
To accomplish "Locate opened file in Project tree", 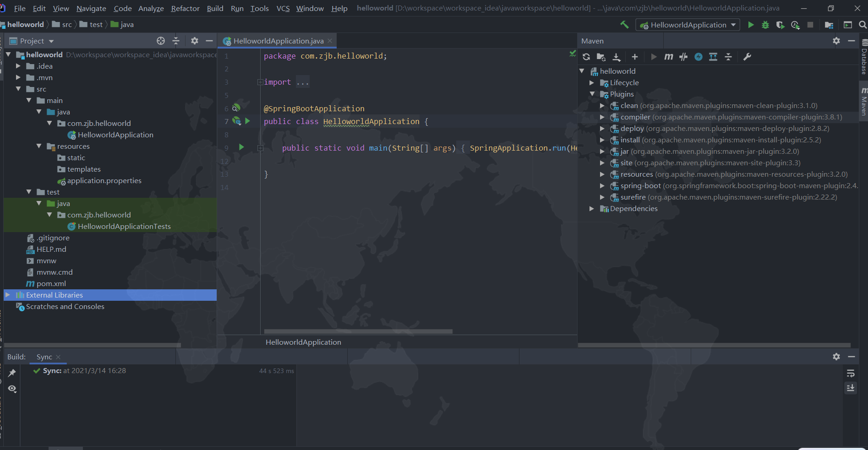I will point(161,41).
